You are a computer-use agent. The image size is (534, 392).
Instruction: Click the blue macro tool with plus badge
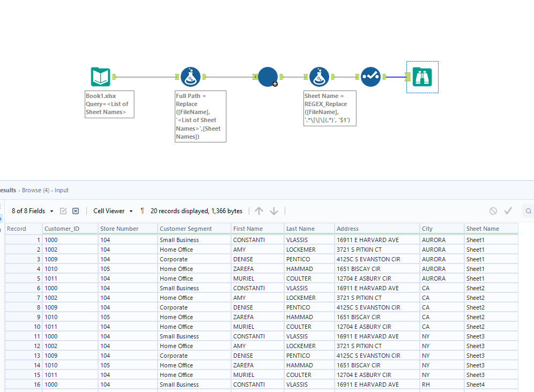[x=268, y=77]
